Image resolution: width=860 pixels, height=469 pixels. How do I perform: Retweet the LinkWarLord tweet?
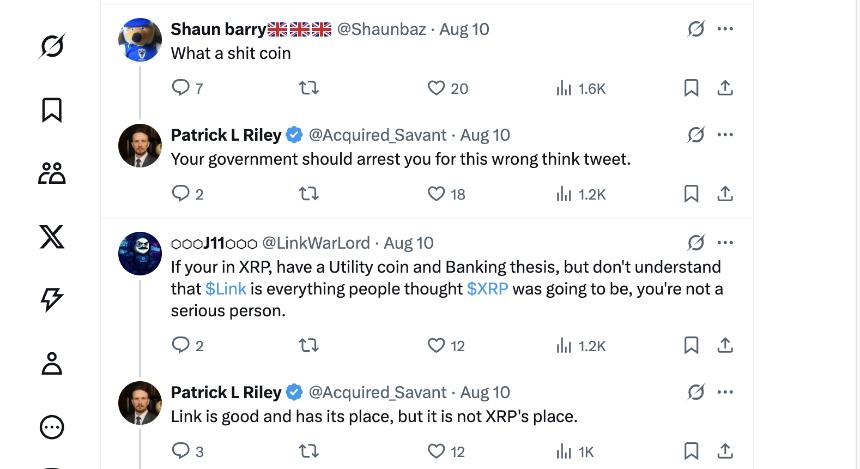[x=309, y=345]
